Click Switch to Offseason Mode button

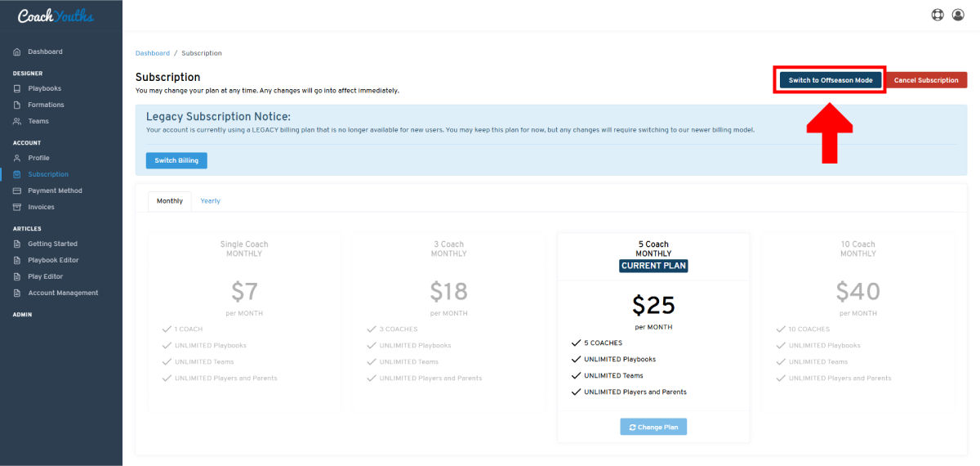(x=831, y=80)
